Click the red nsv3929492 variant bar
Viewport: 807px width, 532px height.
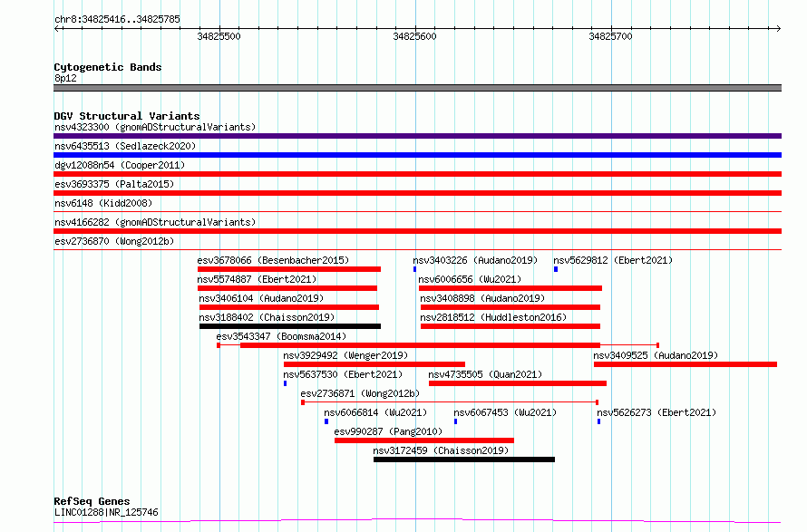[374, 364]
